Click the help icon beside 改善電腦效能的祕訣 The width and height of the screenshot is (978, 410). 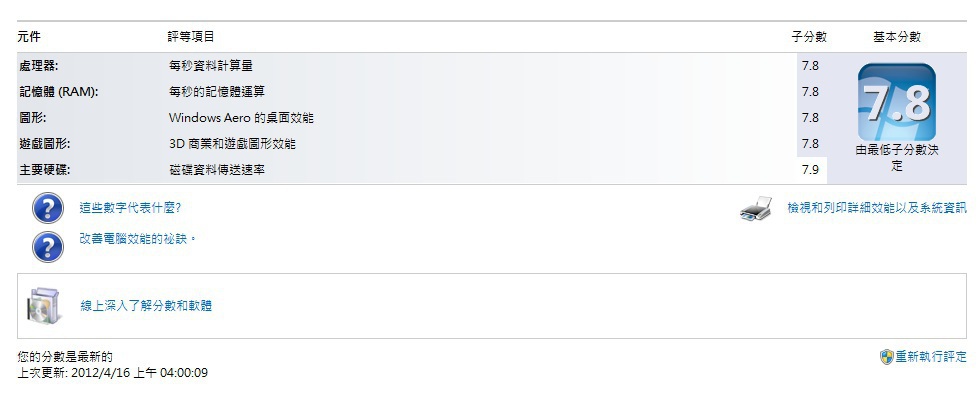(48, 246)
